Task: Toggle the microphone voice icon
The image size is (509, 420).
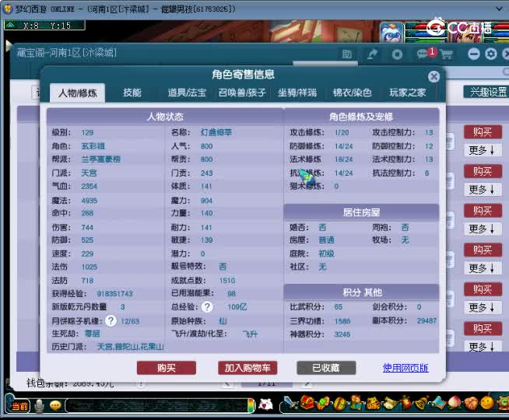Action: tap(39, 406)
